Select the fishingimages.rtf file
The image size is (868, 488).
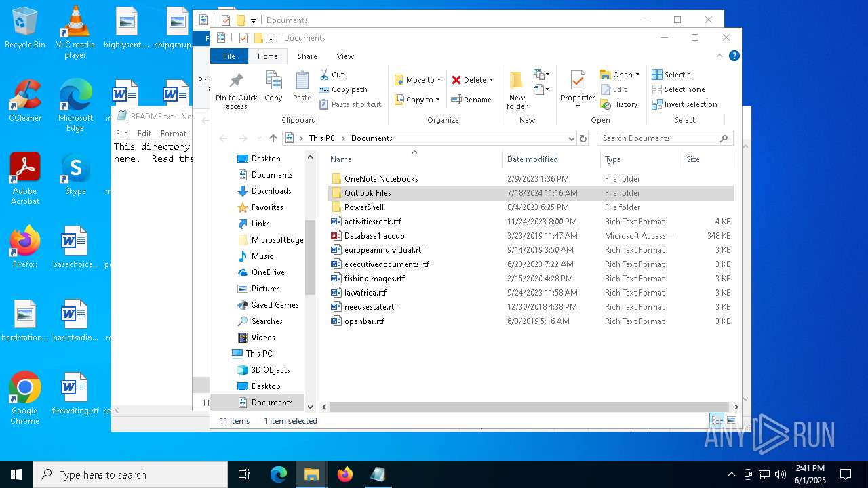[x=530, y=279]
